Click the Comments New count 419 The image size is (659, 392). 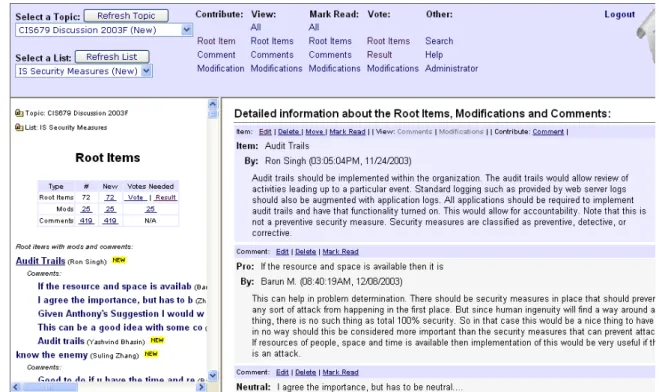pos(110,221)
